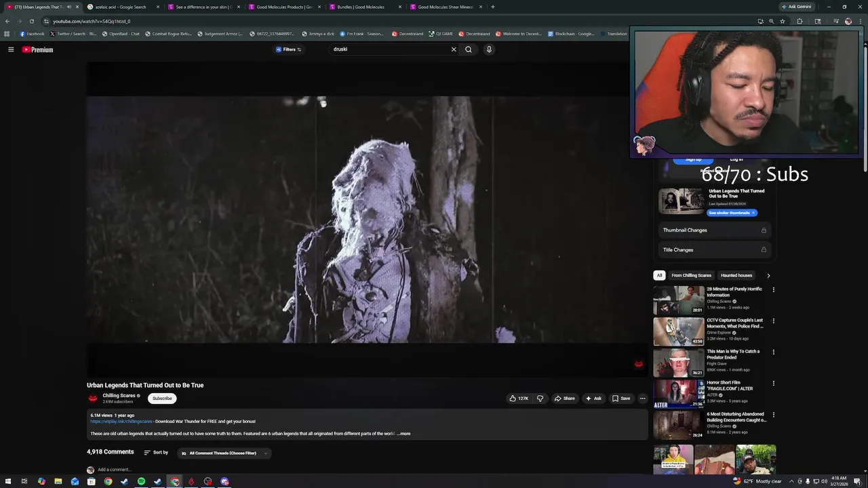
Task: Subscribe to Chilling Scares
Action: 162,399
